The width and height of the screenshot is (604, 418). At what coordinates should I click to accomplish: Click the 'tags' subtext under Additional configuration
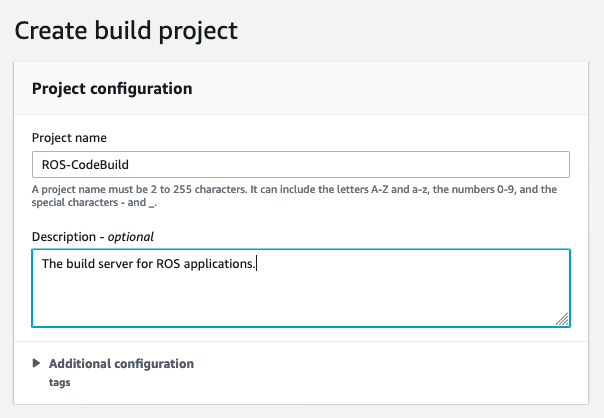[x=59, y=382]
